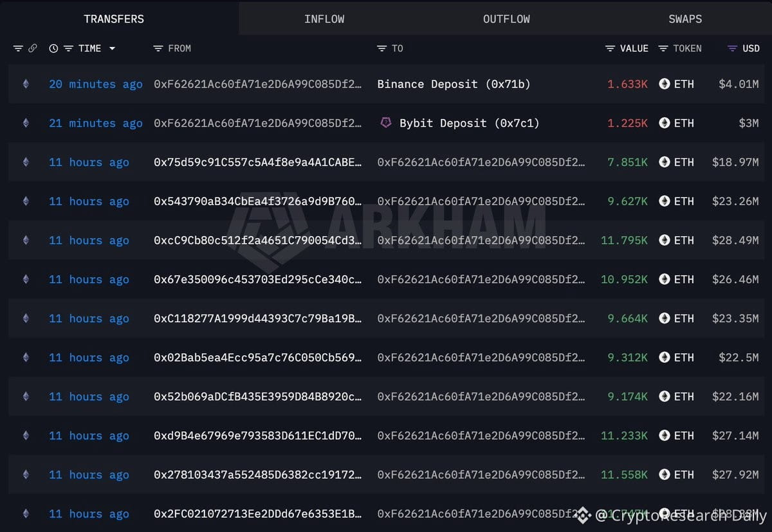Click the Ethereum chain icon in the 21 minutes ago row
Viewport: 772px width, 532px height.
click(x=26, y=123)
